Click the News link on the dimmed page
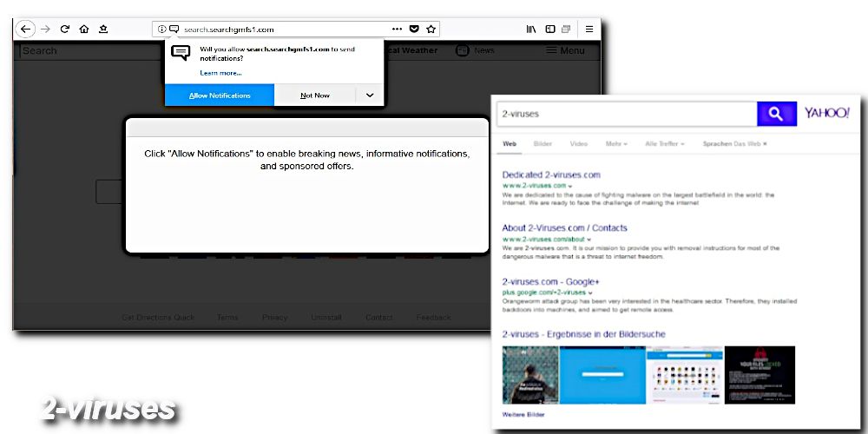This screenshot has height=434, width=868. (x=483, y=50)
